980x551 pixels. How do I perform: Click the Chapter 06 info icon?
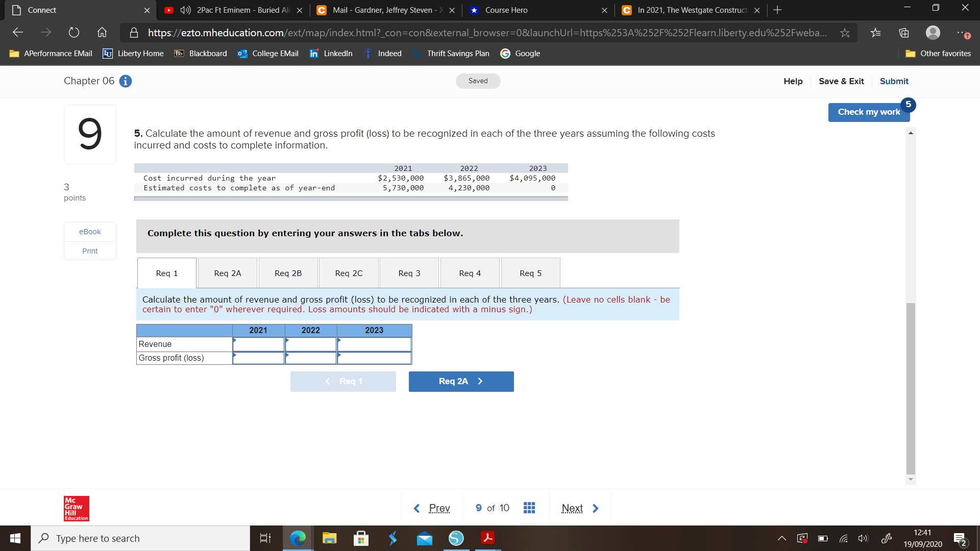pos(126,81)
